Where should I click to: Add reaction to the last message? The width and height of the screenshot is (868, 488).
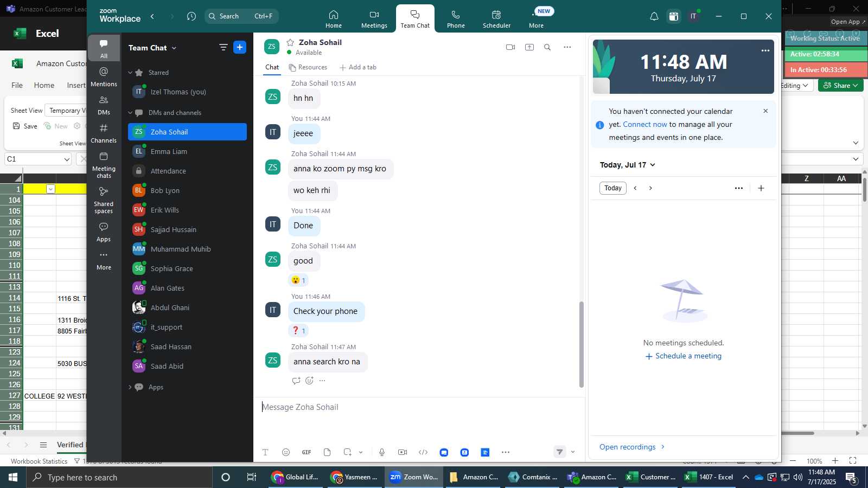[x=309, y=381]
